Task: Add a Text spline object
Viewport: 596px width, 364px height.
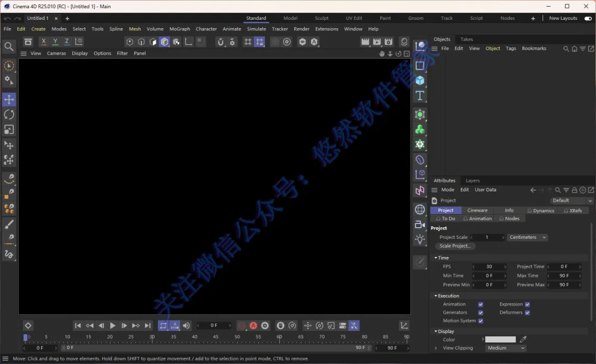Action: pos(419,96)
